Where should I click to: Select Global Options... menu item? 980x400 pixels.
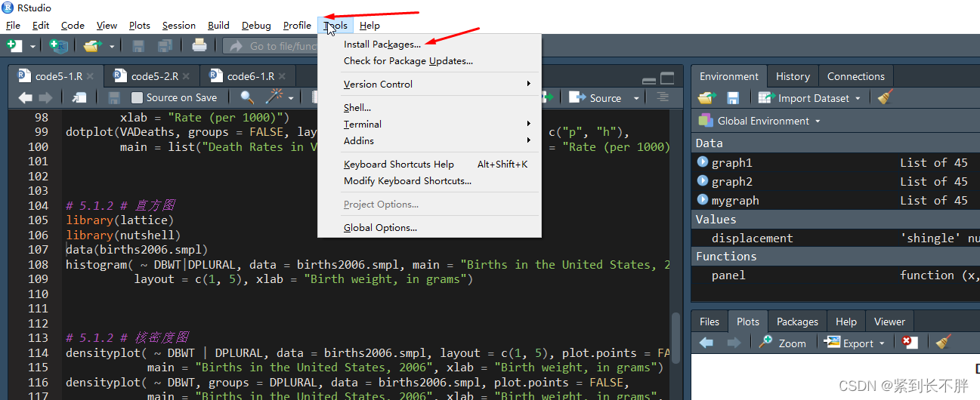click(429, 227)
